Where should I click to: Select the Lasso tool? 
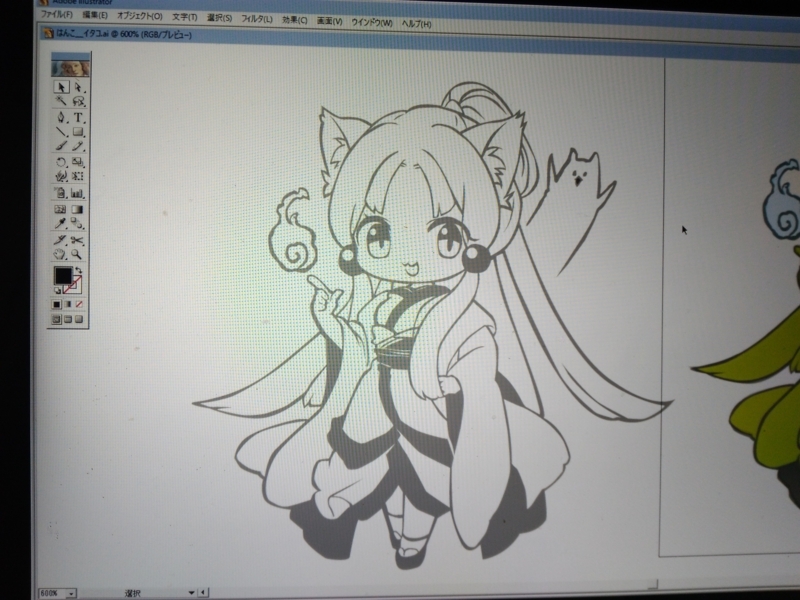(78, 101)
